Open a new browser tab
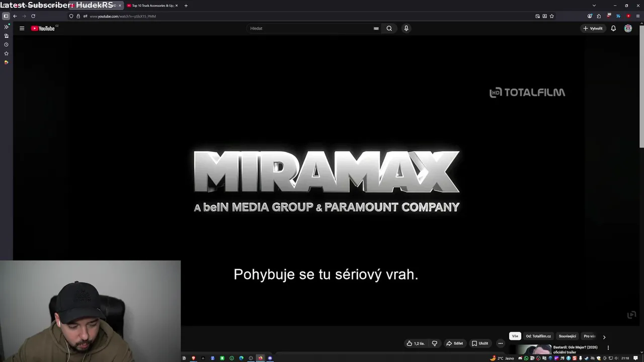The image size is (644, 362). pyautogui.click(x=186, y=6)
